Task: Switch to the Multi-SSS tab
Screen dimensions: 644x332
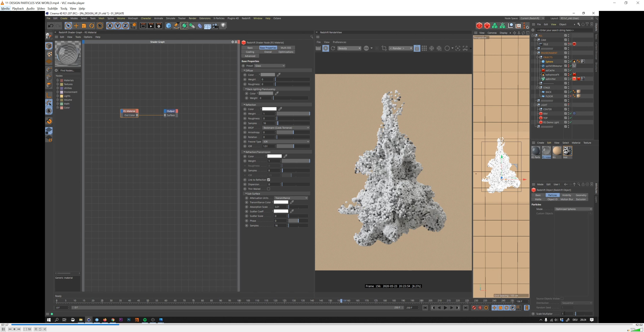Action: point(286,48)
